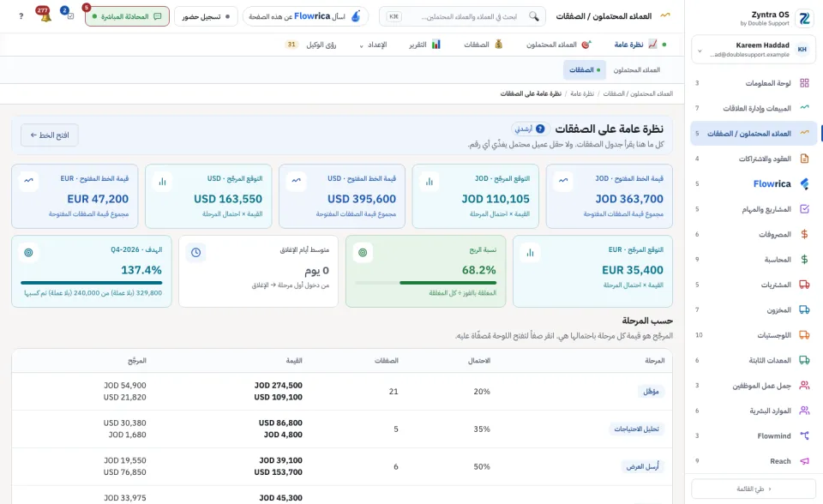Click bar chart icon on USD التوقع المرجح card
The height and width of the screenshot is (504, 823).
(162, 181)
